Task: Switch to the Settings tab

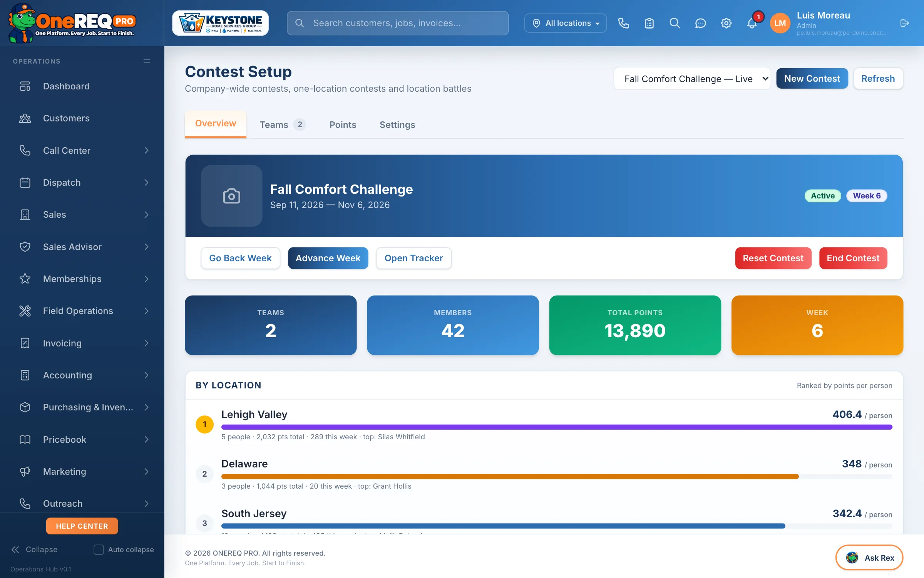Action: coord(397,124)
